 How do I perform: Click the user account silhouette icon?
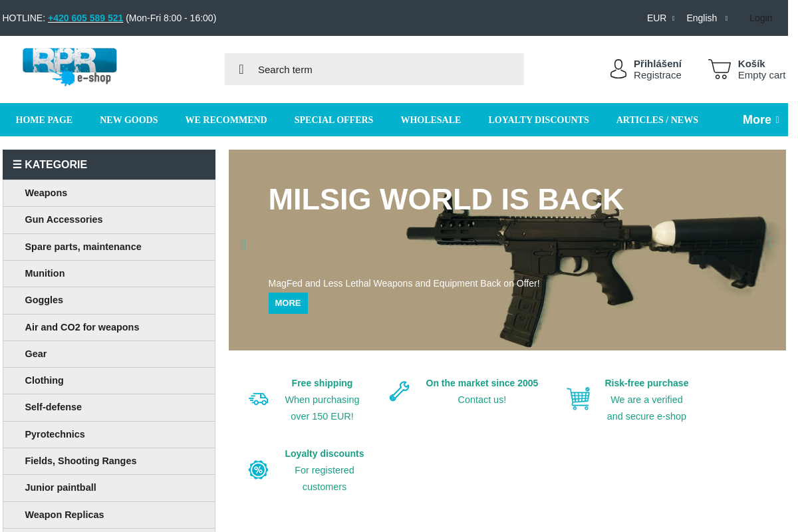[x=618, y=69]
